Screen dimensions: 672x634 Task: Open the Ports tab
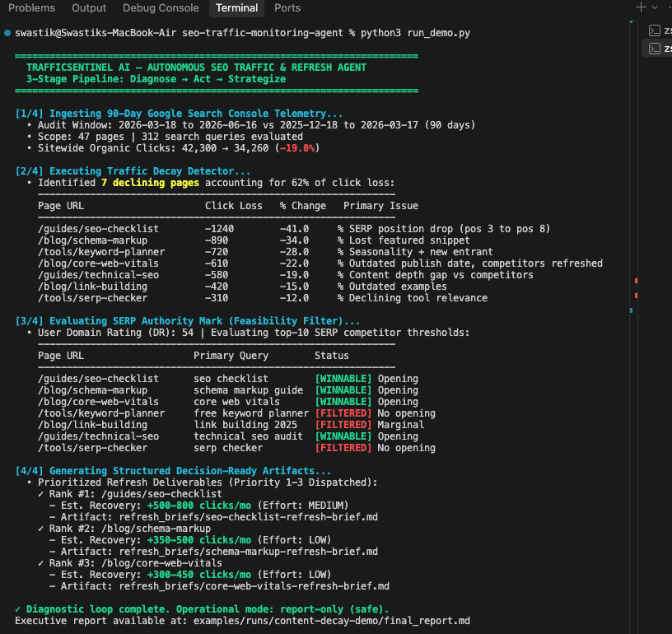pyautogui.click(x=287, y=7)
